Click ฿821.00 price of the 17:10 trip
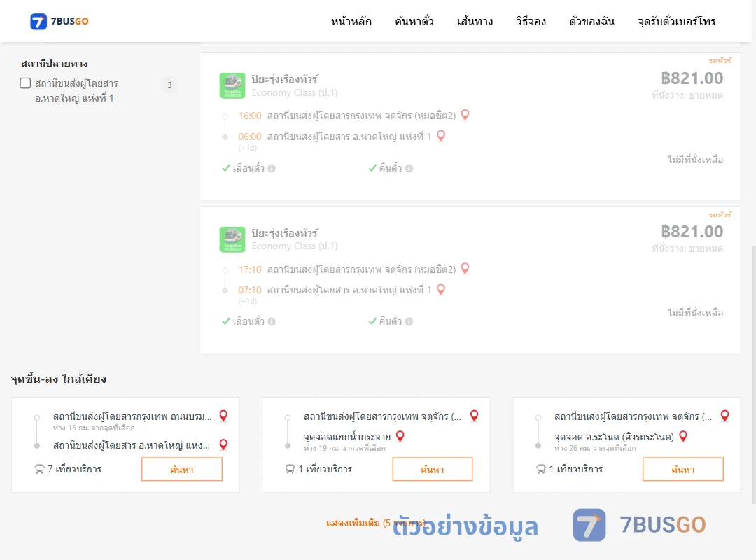The height and width of the screenshot is (560, 756). [x=692, y=232]
